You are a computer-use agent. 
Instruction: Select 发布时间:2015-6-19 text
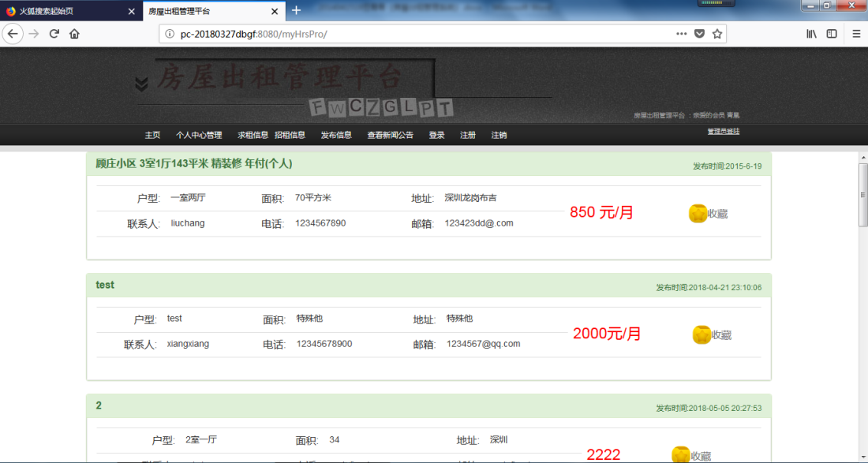(x=727, y=166)
